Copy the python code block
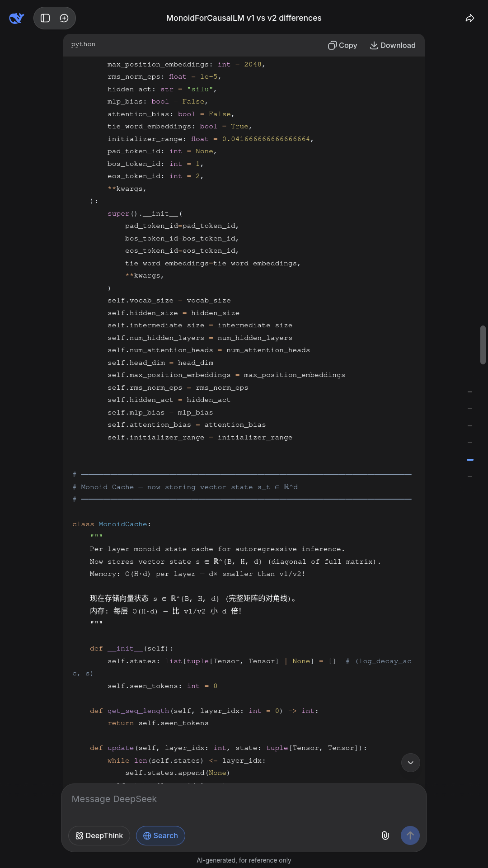Screen dimensions: 488x868 point(343,45)
